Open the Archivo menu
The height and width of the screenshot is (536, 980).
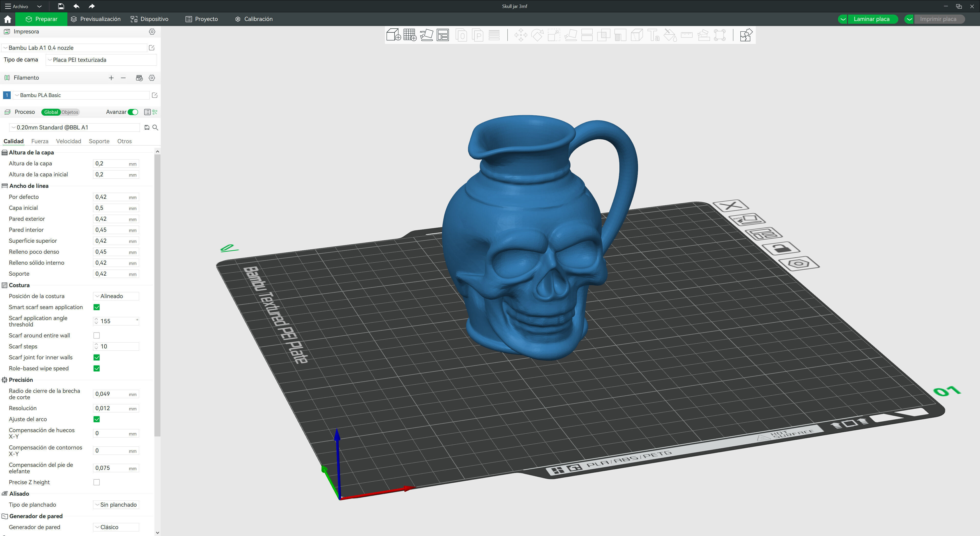(x=16, y=6)
